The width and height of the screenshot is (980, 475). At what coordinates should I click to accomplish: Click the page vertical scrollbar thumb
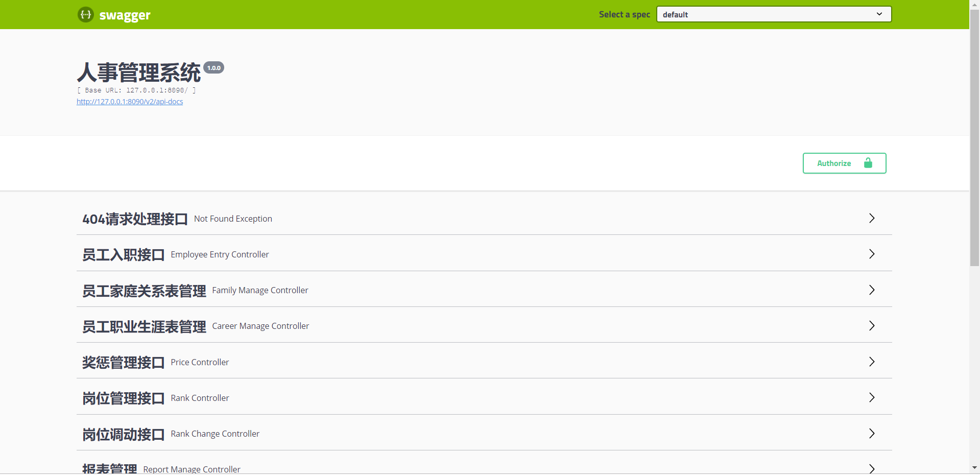coord(974,138)
